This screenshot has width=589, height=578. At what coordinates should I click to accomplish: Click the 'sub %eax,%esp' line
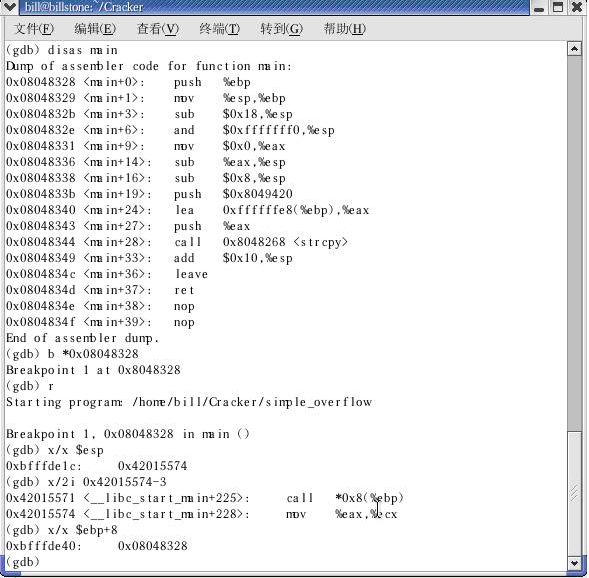click(x=146, y=162)
